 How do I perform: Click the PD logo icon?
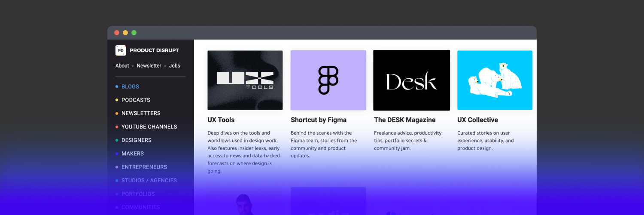tap(121, 50)
